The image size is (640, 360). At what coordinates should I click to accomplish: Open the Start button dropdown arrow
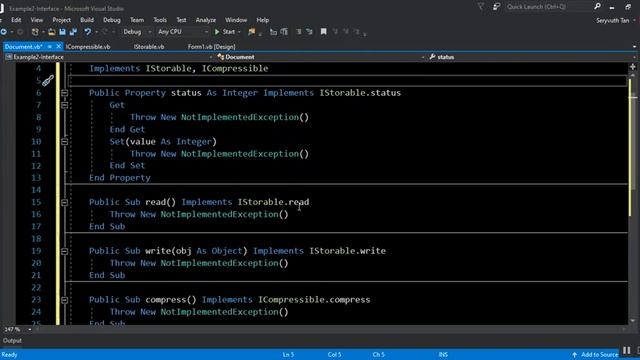click(x=239, y=31)
